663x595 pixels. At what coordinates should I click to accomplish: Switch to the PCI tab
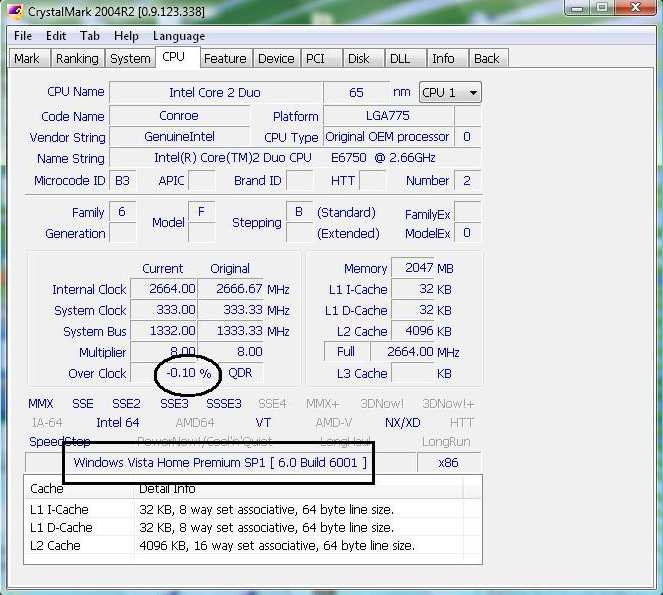[321, 58]
